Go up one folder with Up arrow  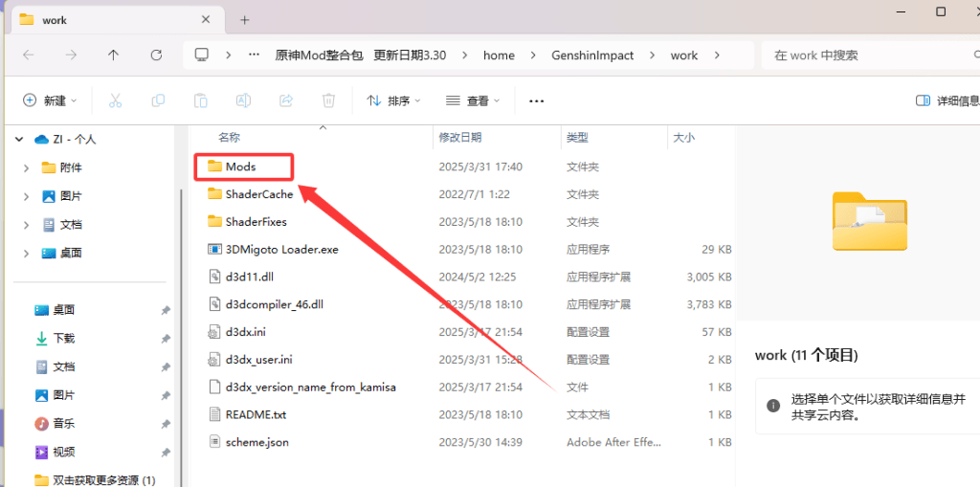pos(113,55)
